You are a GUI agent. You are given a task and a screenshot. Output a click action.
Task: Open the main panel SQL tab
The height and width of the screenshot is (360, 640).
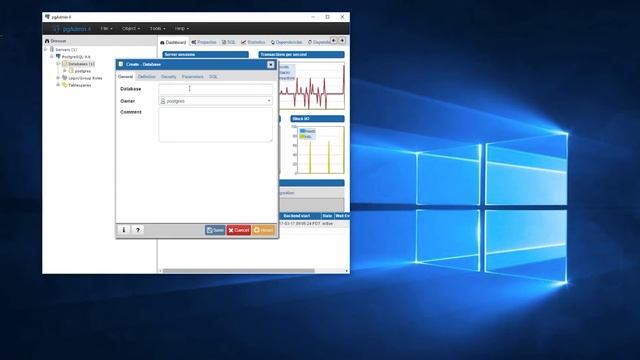coord(229,42)
